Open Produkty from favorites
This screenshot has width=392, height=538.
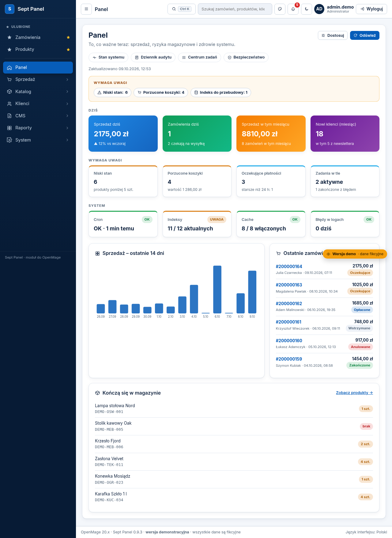tap(25, 49)
